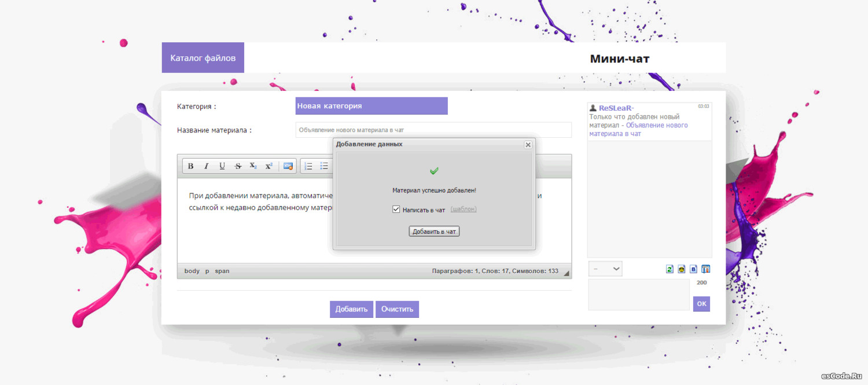Apply subscript formatting in editor toolbar

253,166
